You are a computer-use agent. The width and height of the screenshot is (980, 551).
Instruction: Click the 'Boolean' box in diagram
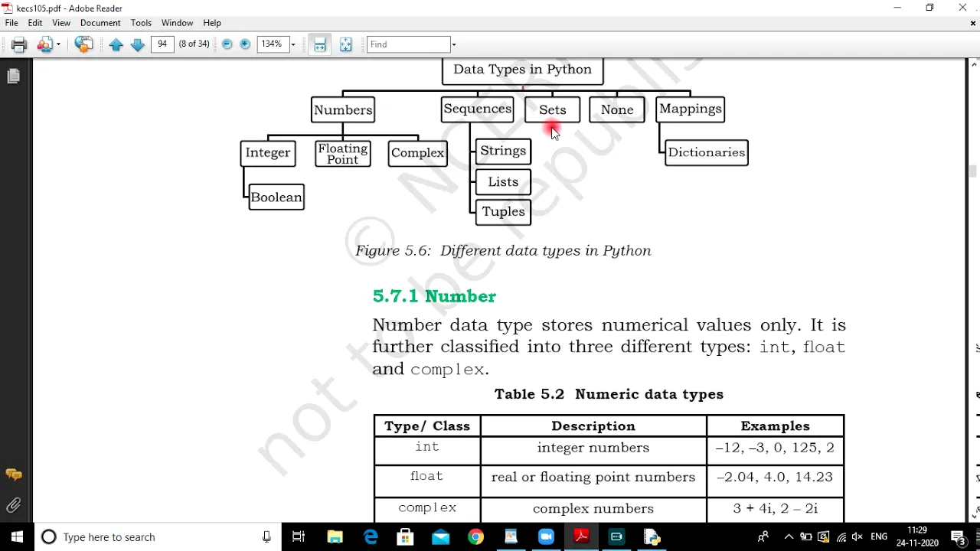click(276, 197)
